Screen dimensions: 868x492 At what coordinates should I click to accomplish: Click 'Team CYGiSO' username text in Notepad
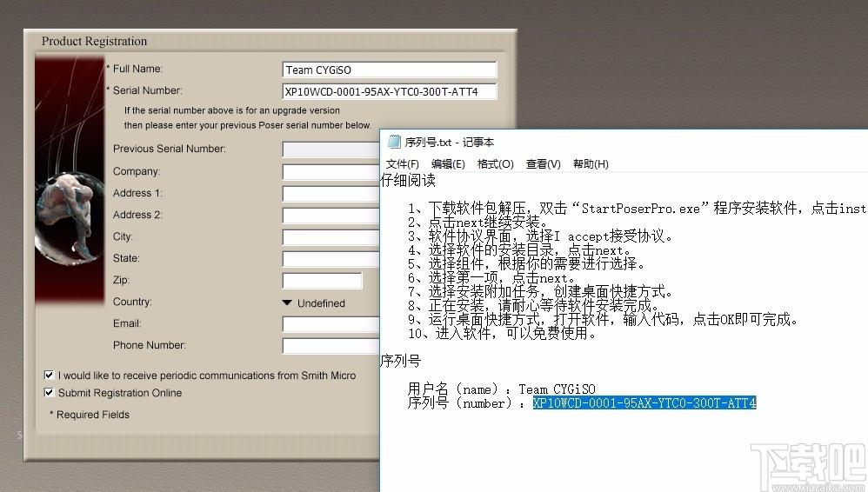[557, 389]
